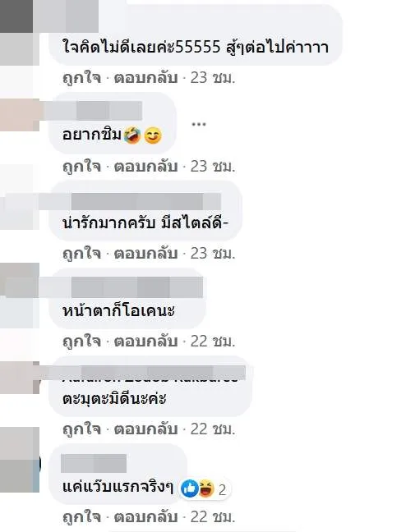415x532 pixels.
Task: Click the blue thumbs-up reaction icon
Action: [x=190, y=488]
